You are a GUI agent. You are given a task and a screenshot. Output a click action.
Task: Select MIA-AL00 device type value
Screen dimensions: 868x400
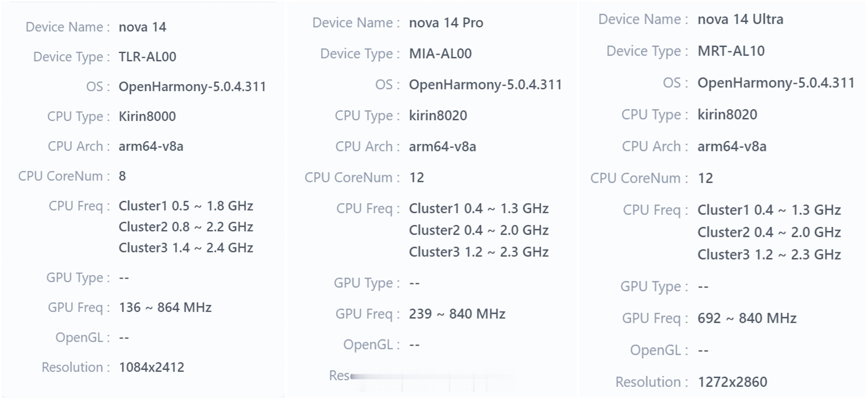(440, 54)
